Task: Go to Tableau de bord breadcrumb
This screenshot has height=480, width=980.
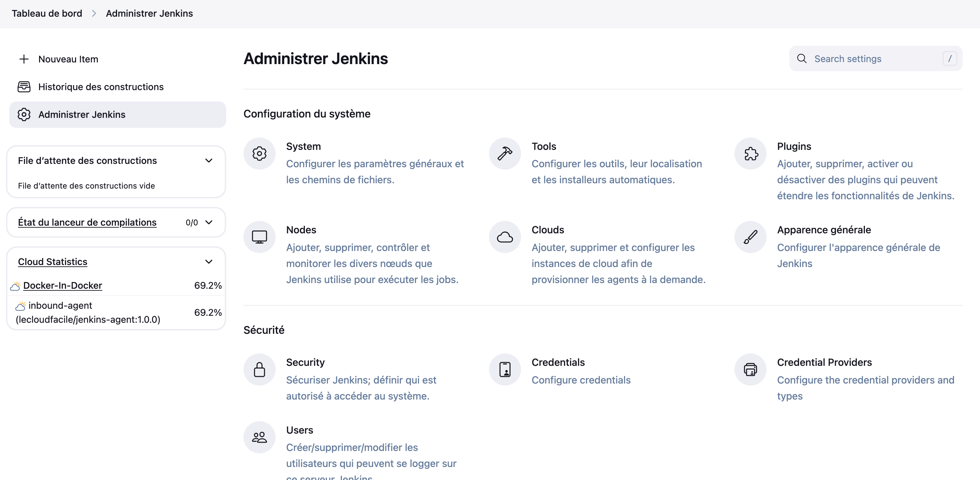Action: coord(47,13)
